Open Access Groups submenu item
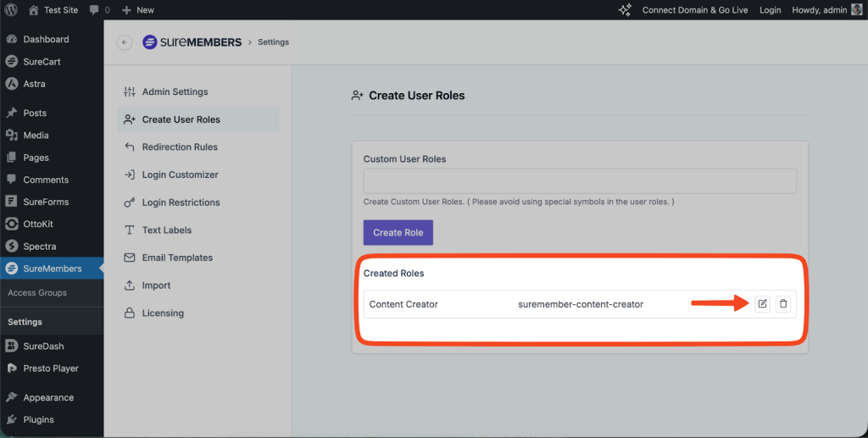Viewport: 868px width, 438px height. (37, 293)
